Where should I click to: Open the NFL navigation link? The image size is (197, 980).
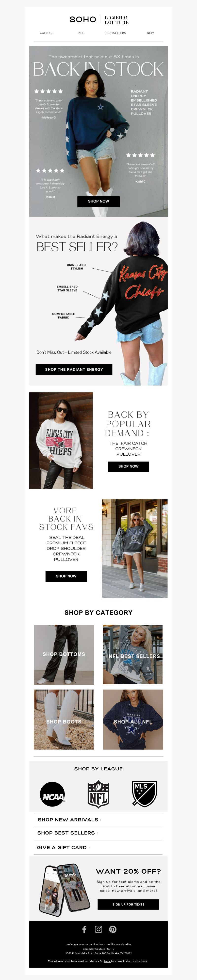point(81,33)
